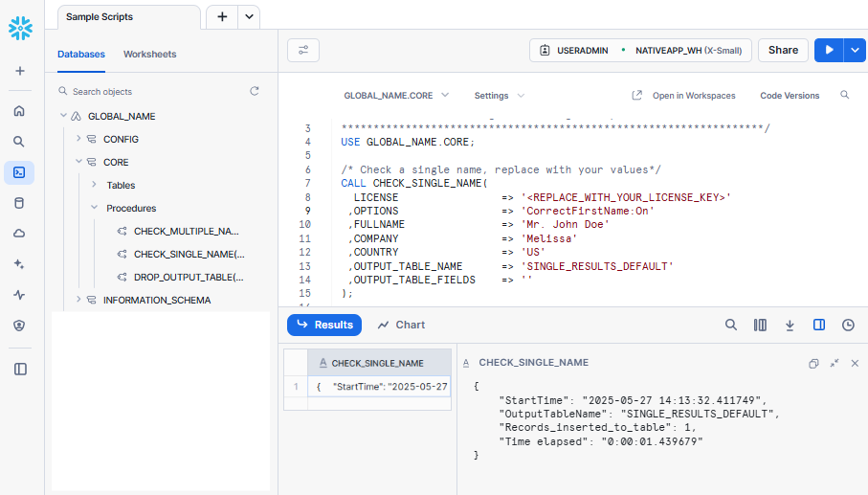
Task: Open the USERADMIN role and warehouse selector
Action: click(640, 51)
